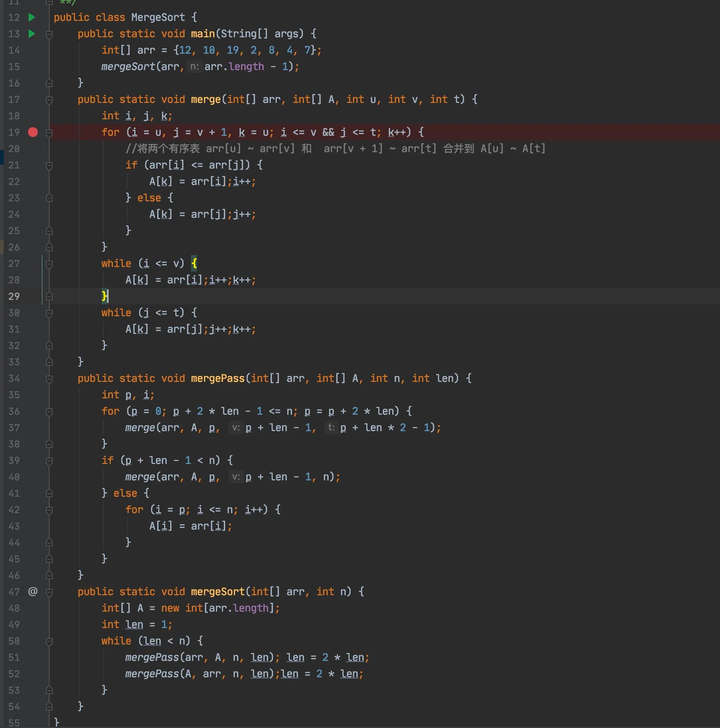Click the mergeSort call on line 15

pyautogui.click(x=128, y=67)
